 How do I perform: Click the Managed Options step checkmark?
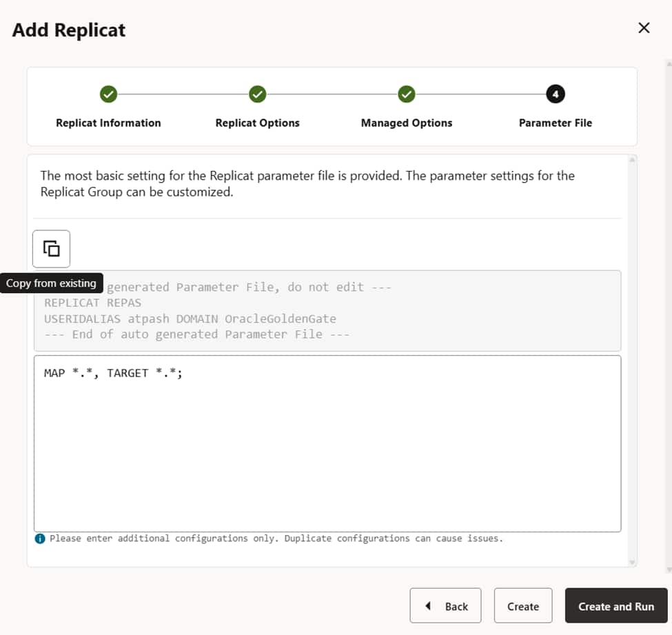click(407, 94)
